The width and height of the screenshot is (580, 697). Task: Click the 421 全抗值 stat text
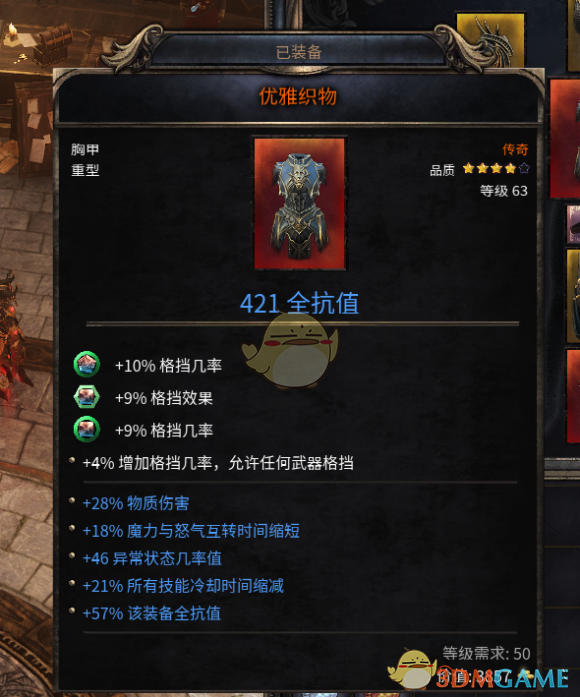pyautogui.click(x=300, y=304)
